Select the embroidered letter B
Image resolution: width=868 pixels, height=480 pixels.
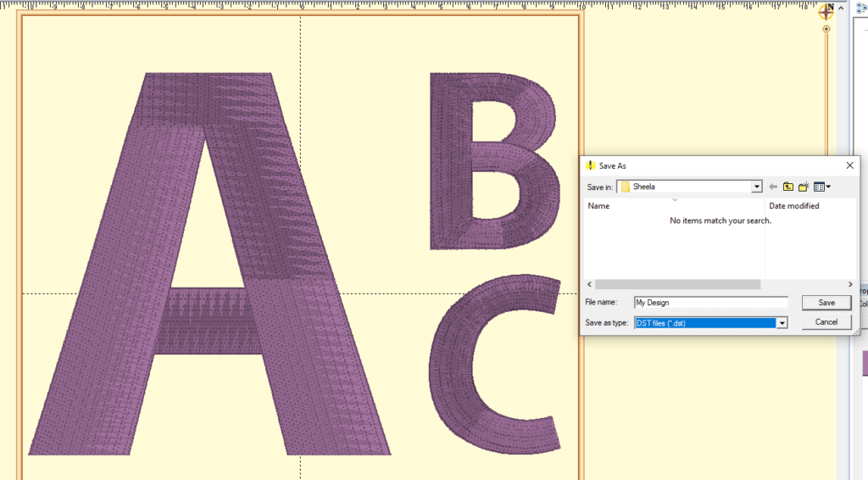493,161
